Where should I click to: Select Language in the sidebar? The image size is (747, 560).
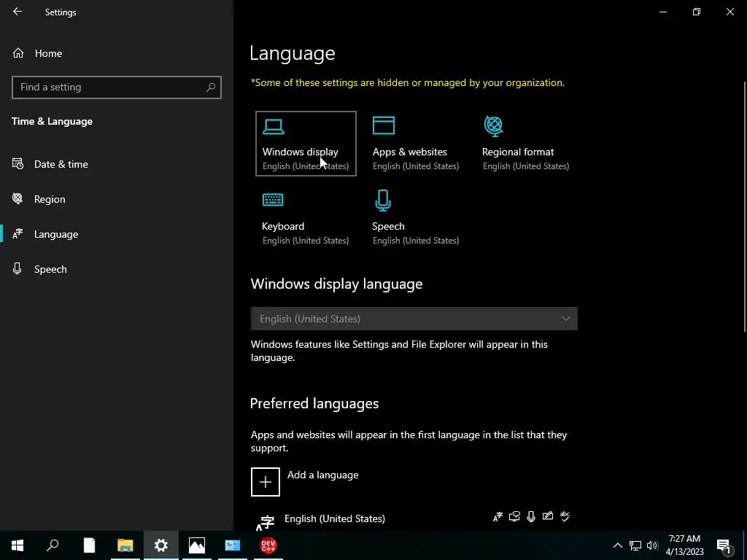pyautogui.click(x=56, y=234)
